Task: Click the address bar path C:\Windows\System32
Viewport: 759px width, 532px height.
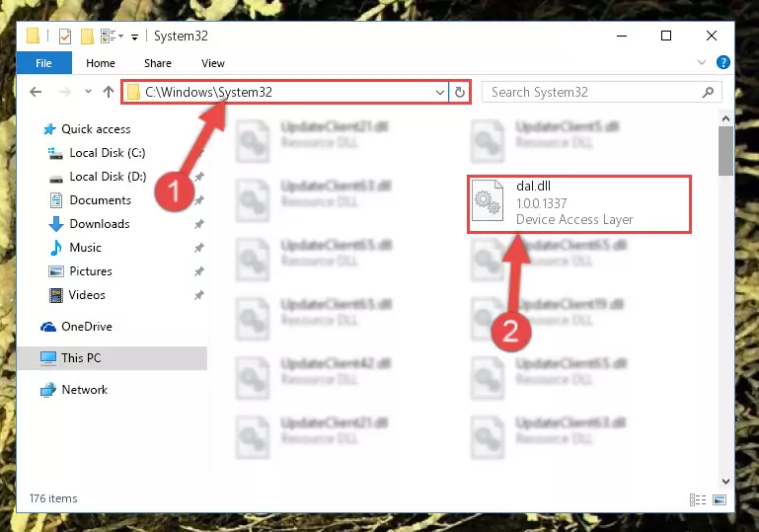Action: tap(208, 92)
